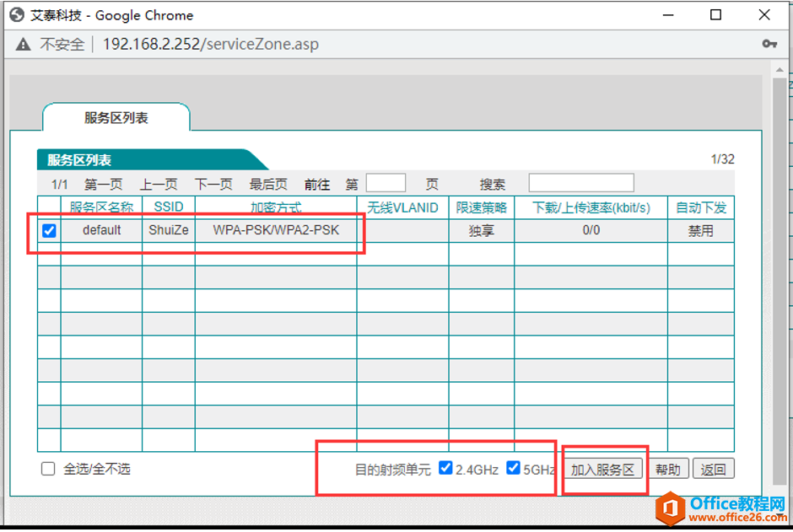Uncheck the default service zone row checkbox

pos(49,230)
